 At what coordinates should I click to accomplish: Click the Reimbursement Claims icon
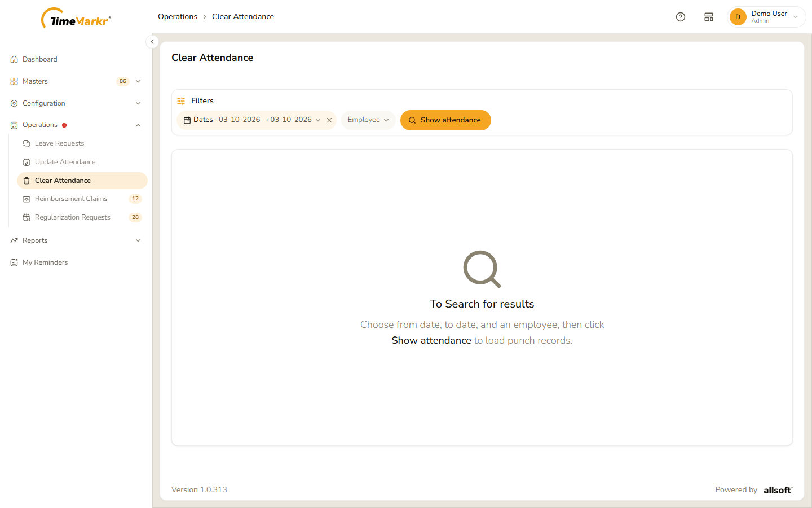(27, 199)
